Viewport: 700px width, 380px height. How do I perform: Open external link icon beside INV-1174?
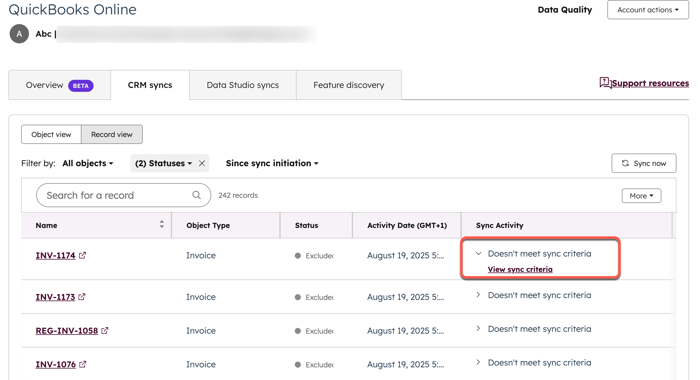point(83,255)
